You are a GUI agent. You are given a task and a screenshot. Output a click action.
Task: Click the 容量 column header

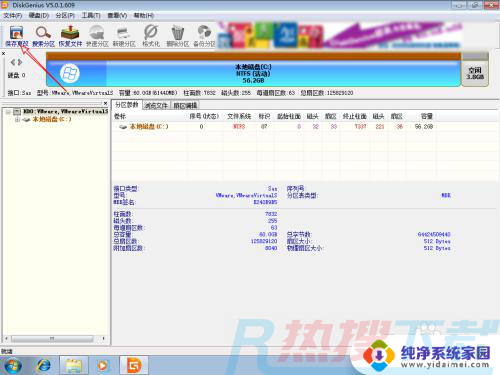tap(427, 116)
